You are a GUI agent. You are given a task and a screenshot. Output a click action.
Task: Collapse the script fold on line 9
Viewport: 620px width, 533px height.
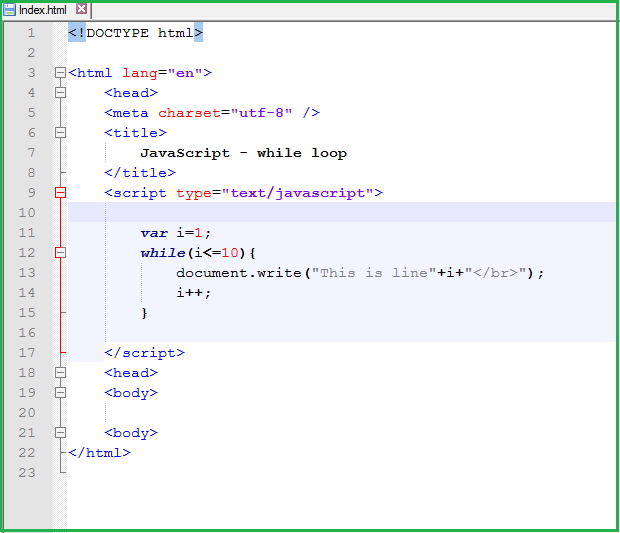(60, 193)
